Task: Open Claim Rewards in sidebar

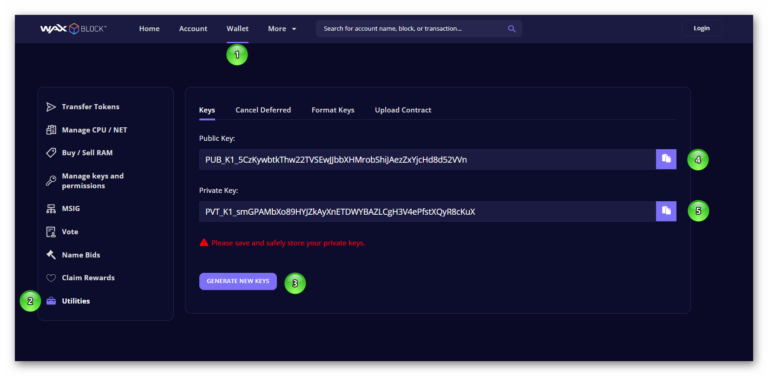Action: [88, 278]
